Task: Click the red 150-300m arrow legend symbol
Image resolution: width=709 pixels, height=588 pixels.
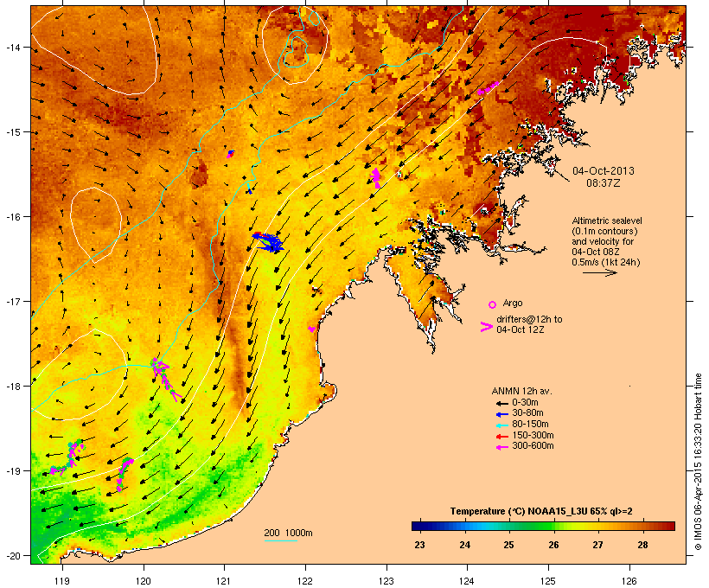Action: pyautogui.click(x=501, y=437)
